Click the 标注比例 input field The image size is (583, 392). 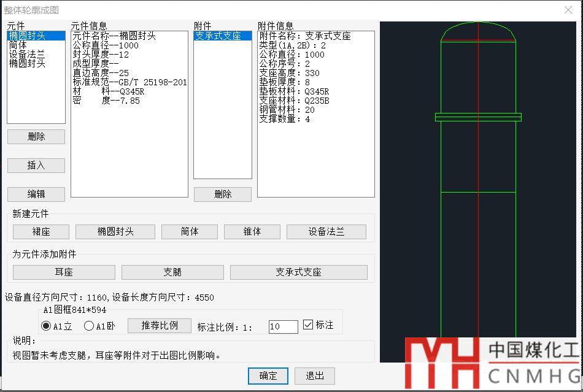tap(283, 327)
